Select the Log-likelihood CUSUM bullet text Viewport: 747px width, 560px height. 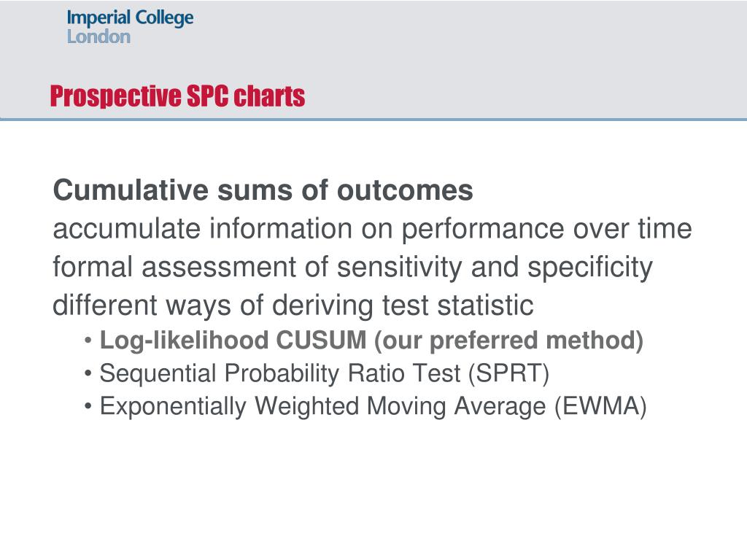[371, 341]
